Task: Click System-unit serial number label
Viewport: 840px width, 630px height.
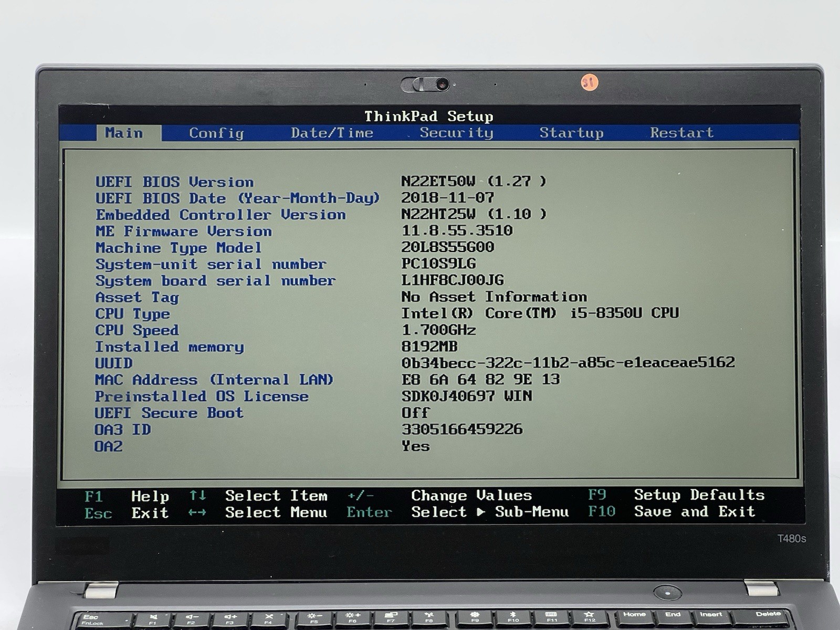Action: (x=211, y=265)
